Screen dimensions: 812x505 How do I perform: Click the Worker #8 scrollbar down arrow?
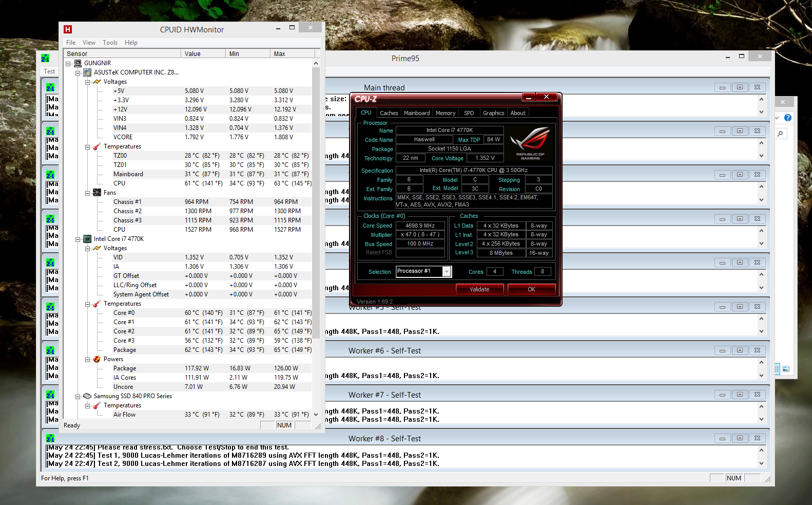tap(761, 463)
